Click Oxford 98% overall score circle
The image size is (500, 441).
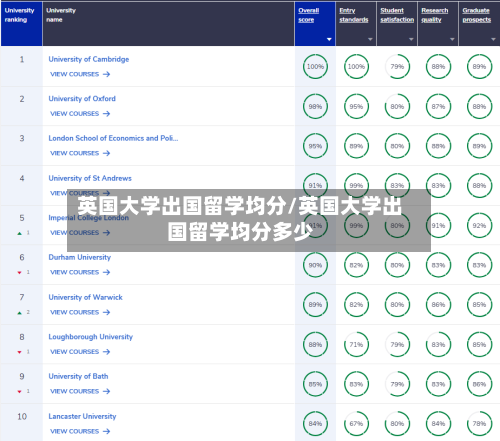coord(315,107)
